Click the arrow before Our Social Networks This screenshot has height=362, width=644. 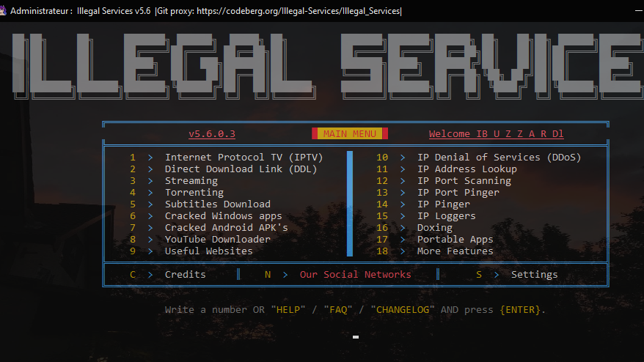click(x=285, y=275)
